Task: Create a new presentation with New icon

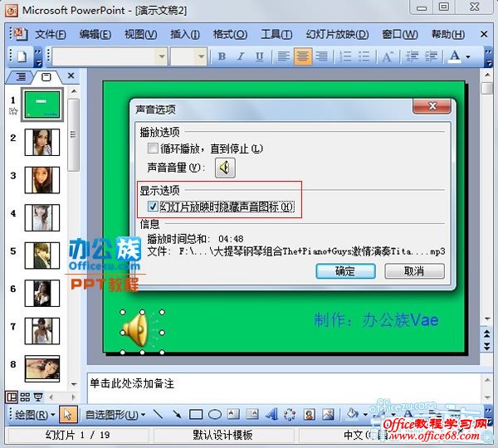Action: coord(22,56)
